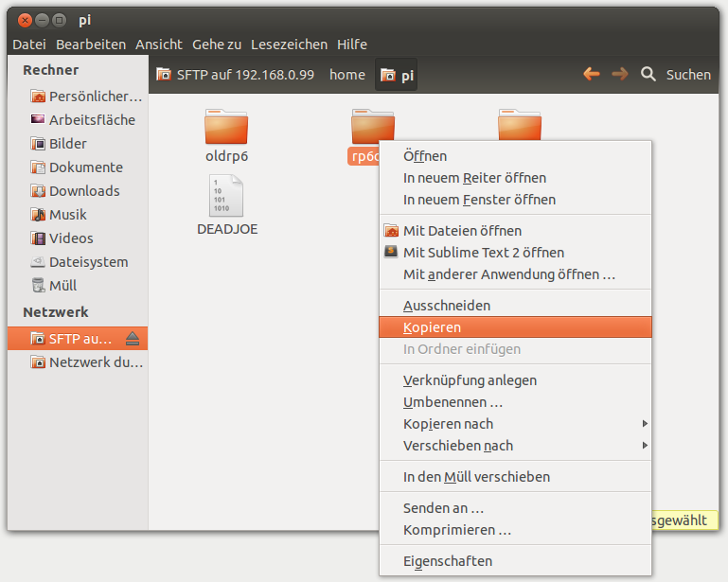Click the back arrow navigation button

point(592,74)
